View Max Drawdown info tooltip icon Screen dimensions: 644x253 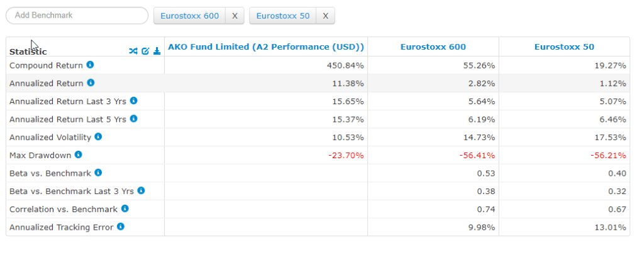(x=78, y=154)
